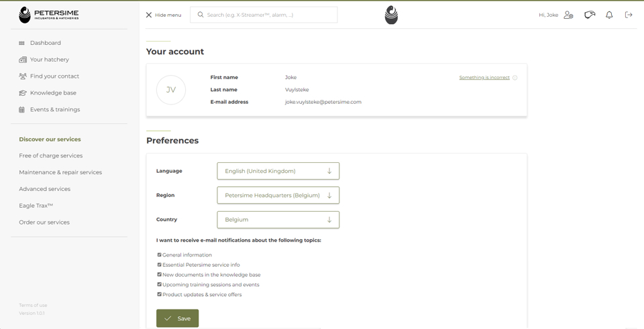Click the info icon beside Something is incorrect
The width and height of the screenshot is (644, 329).
pyautogui.click(x=515, y=78)
